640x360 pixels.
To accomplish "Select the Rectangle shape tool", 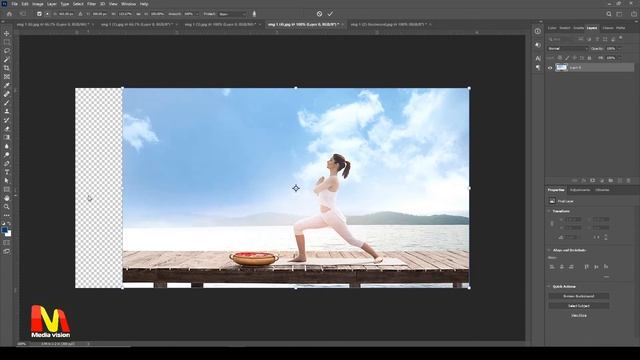I will click(x=7, y=189).
